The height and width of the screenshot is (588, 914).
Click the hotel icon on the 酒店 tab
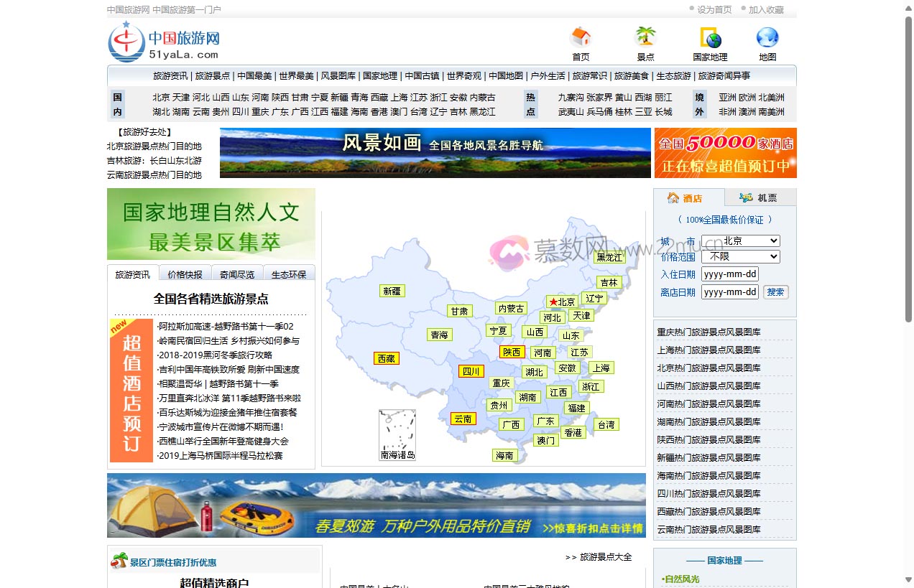point(674,197)
